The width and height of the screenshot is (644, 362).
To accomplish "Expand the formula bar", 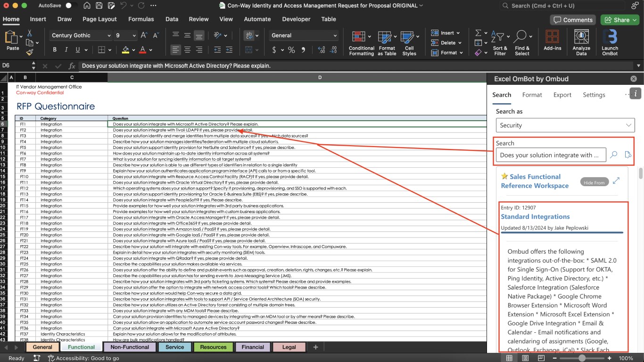I will (x=639, y=66).
